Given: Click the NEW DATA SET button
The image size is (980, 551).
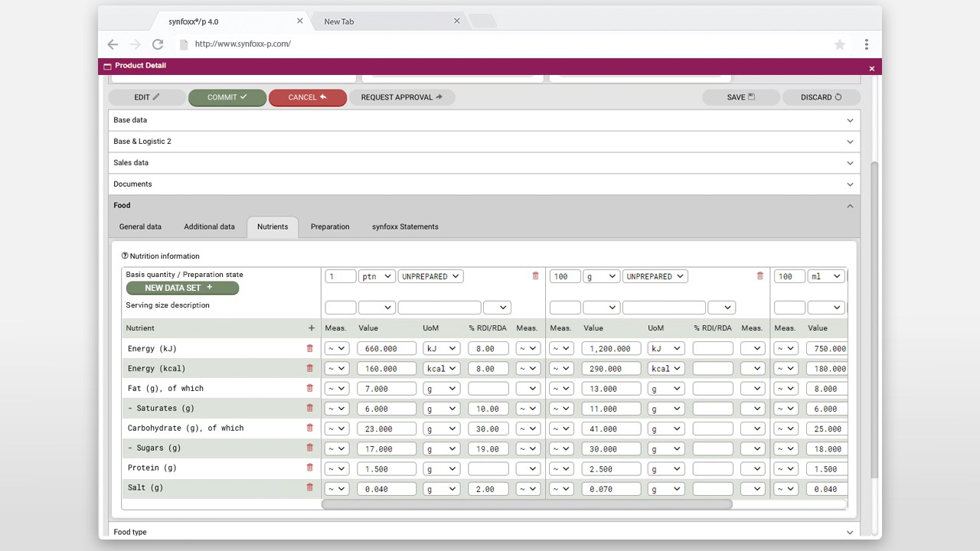Looking at the screenshot, I should click(182, 288).
